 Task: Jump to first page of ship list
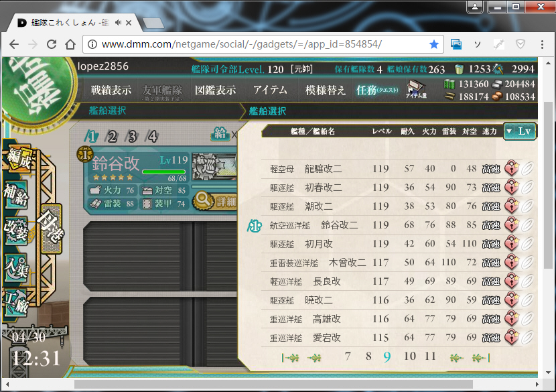pyautogui.click(x=290, y=358)
